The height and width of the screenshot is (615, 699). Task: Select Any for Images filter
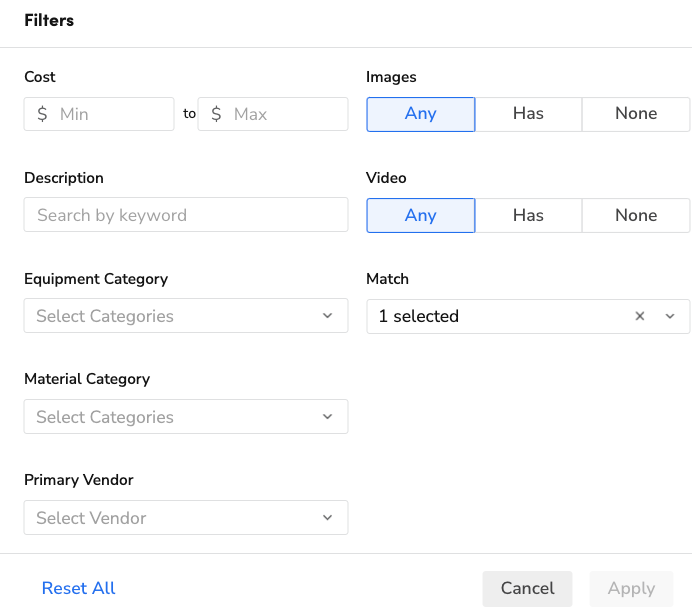click(421, 114)
